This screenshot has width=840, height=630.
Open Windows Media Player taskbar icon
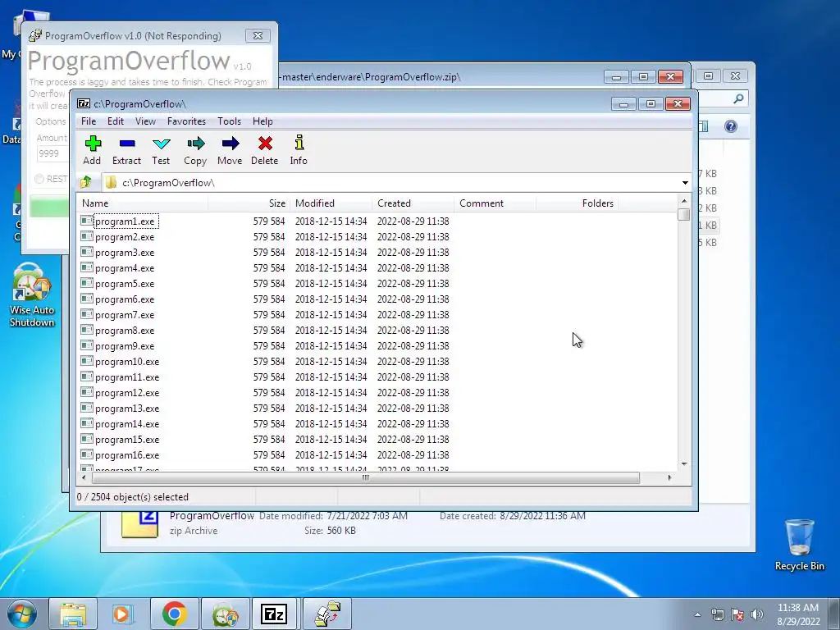coord(123,614)
